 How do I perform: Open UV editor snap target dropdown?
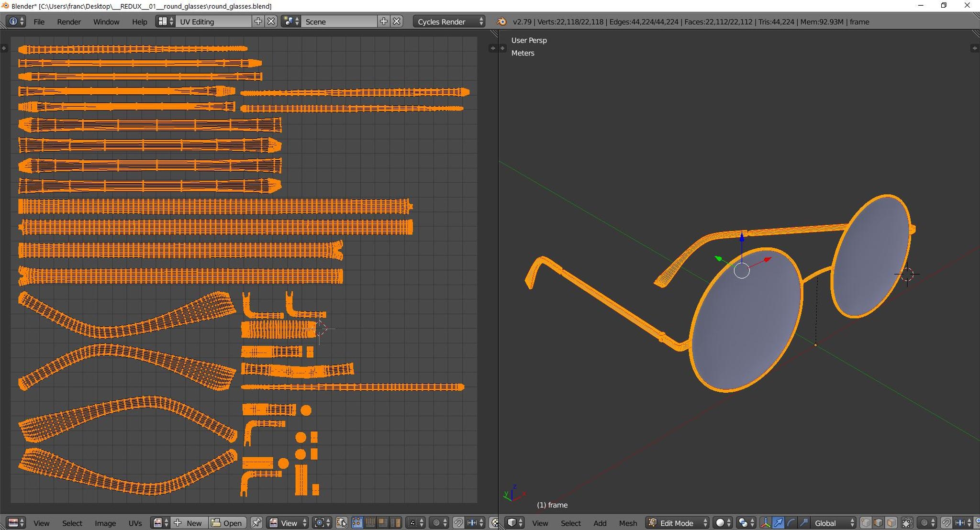(475, 523)
